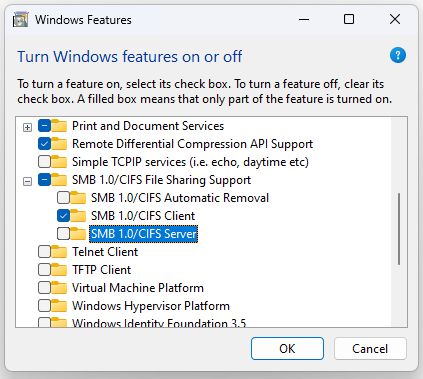423x379 pixels.
Task: Enable Simple TCPIP services checkbox
Action: 44,162
